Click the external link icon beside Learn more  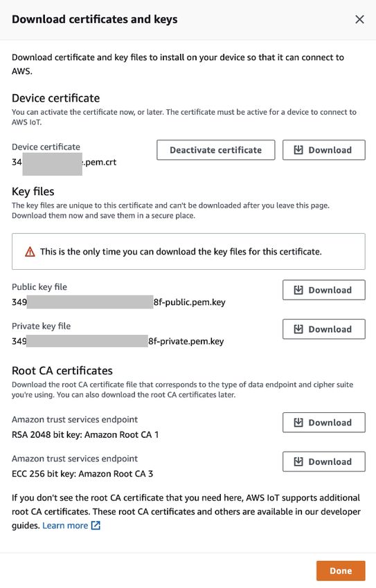click(x=96, y=525)
